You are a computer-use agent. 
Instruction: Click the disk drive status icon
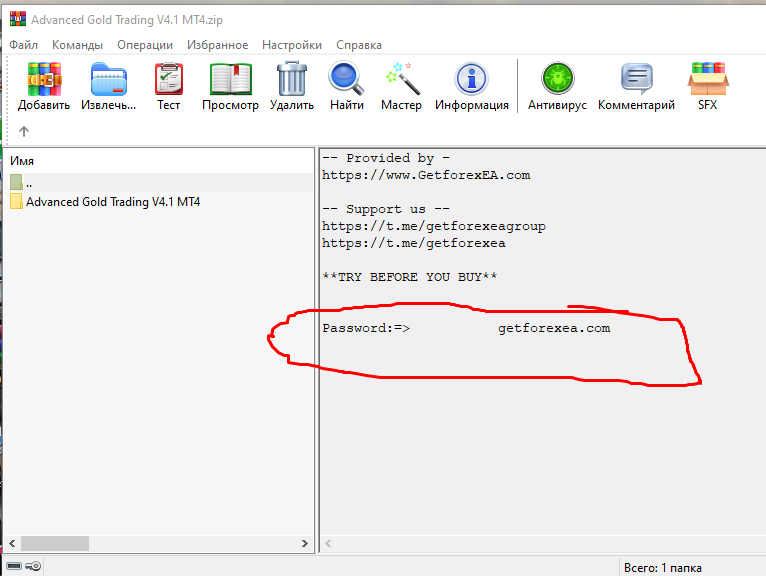click(14, 566)
